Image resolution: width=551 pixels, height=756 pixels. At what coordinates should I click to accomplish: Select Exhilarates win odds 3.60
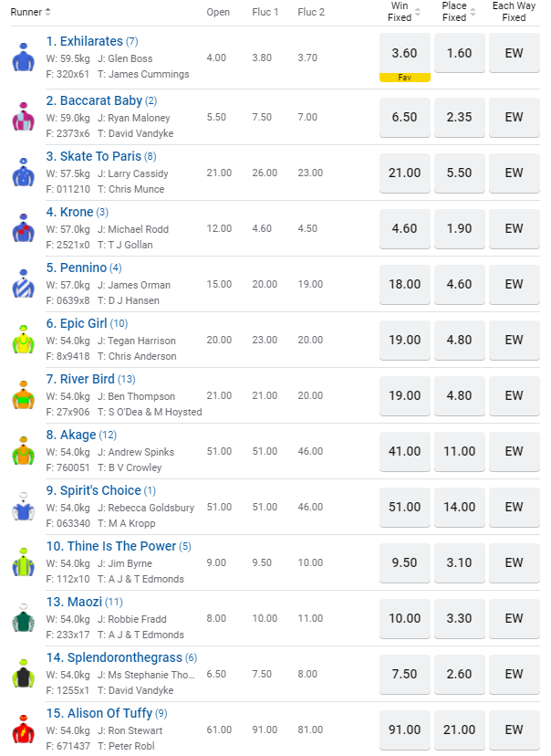tap(404, 53)
